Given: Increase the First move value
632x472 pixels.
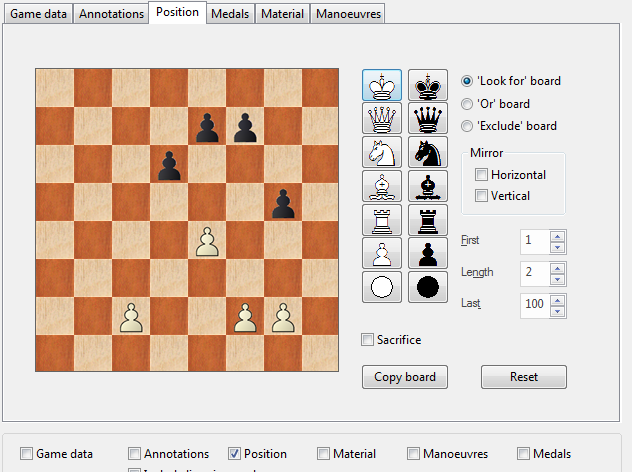Looking at the screenshot, I should click(x=557, y=237).
